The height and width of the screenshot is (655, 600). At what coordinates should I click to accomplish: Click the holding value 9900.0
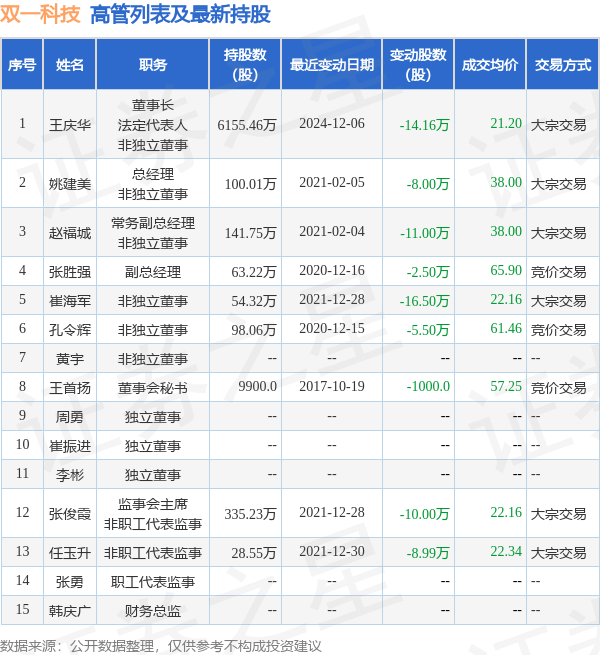click(257, 386)
